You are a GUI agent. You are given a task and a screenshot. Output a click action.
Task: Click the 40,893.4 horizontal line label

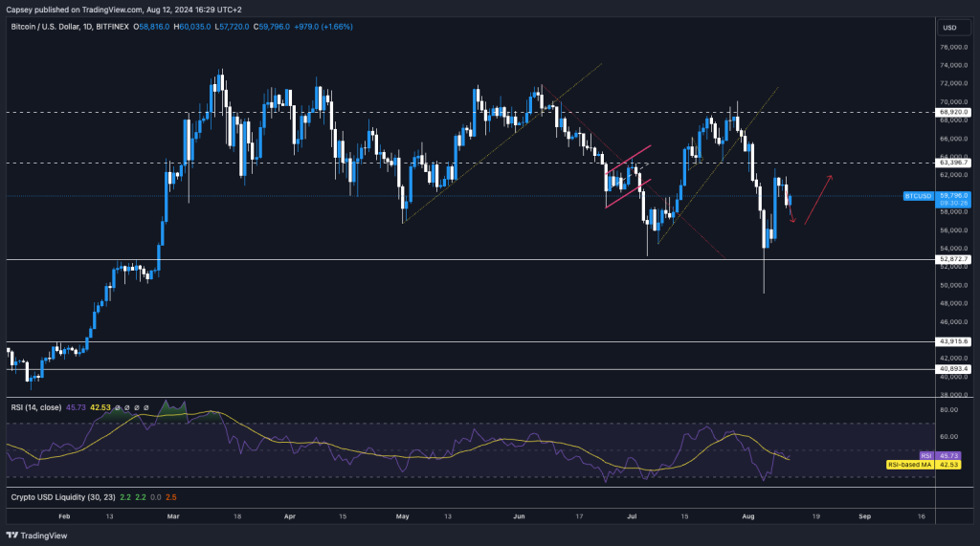pos(955,369)
